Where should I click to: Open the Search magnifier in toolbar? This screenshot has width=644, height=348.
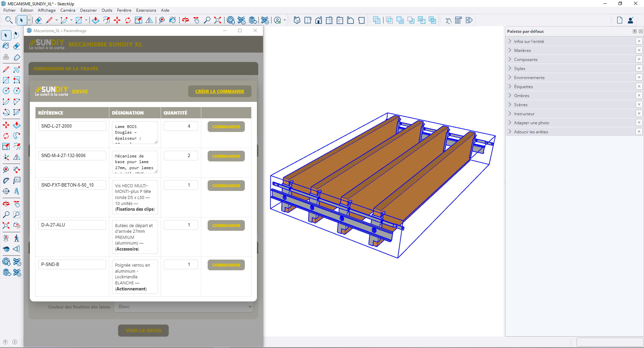coord(9,20)
